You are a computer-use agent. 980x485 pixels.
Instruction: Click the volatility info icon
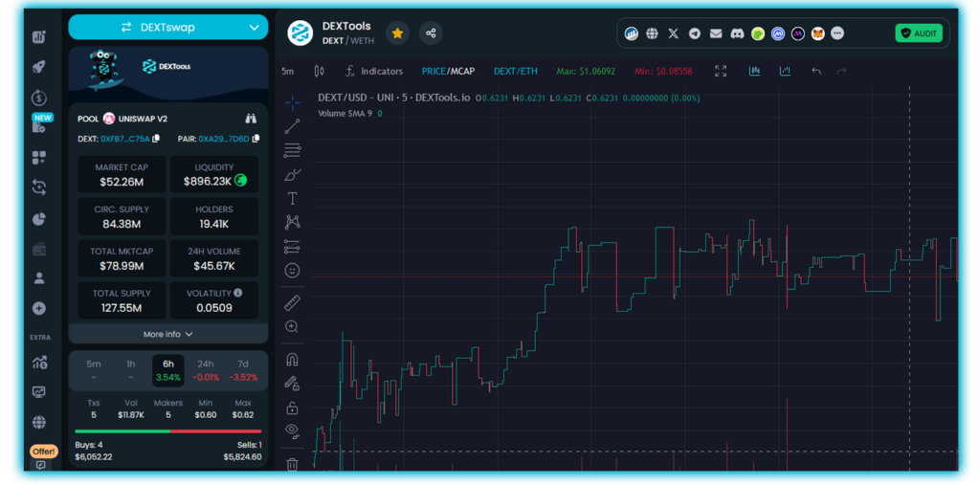pyautogui.click(x=238, y=293)
